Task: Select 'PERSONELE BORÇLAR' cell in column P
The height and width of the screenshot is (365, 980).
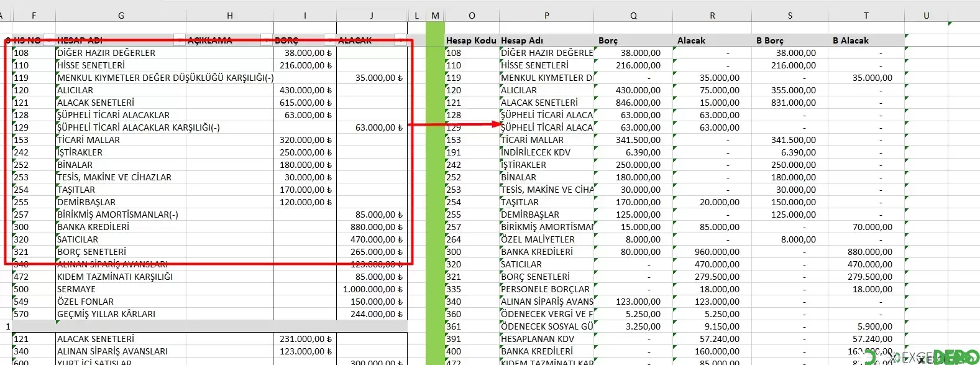Action: [x=546, y=289]
